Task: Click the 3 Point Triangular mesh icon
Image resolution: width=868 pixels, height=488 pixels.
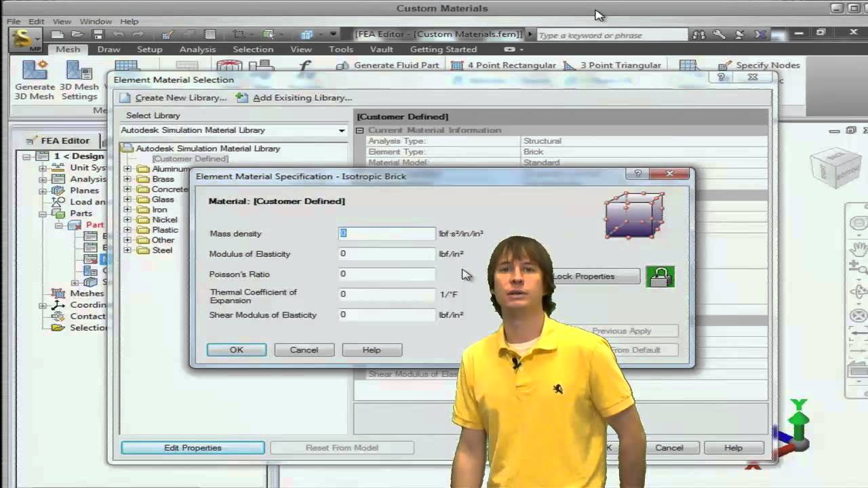Action: (x=570, y=65)
